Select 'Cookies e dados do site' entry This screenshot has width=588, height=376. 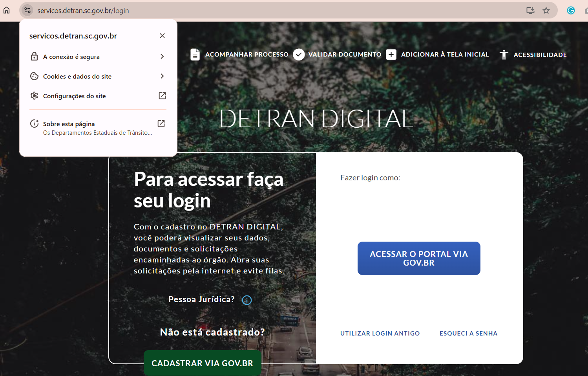98,76
